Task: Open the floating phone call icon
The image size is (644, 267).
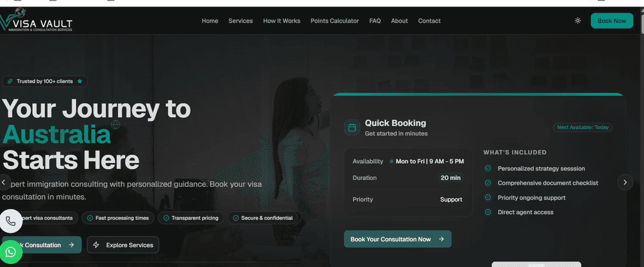Action: [11, 222]
